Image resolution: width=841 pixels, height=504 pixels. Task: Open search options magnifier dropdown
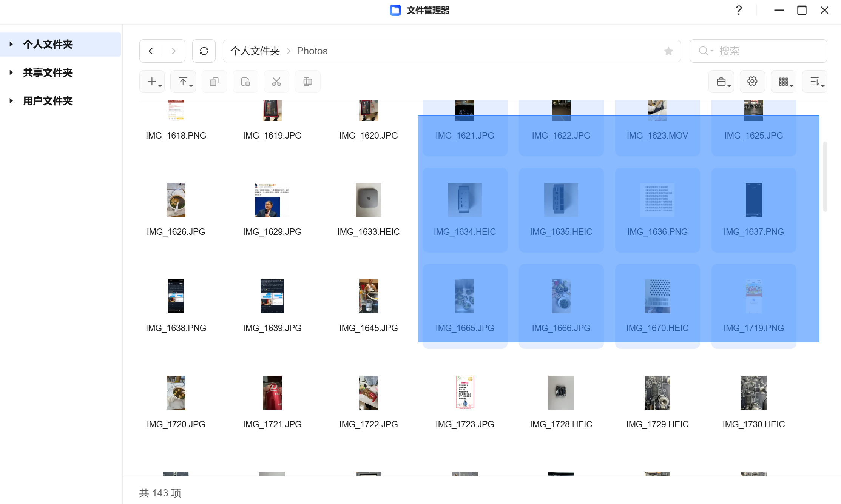(x=705, y=51)
